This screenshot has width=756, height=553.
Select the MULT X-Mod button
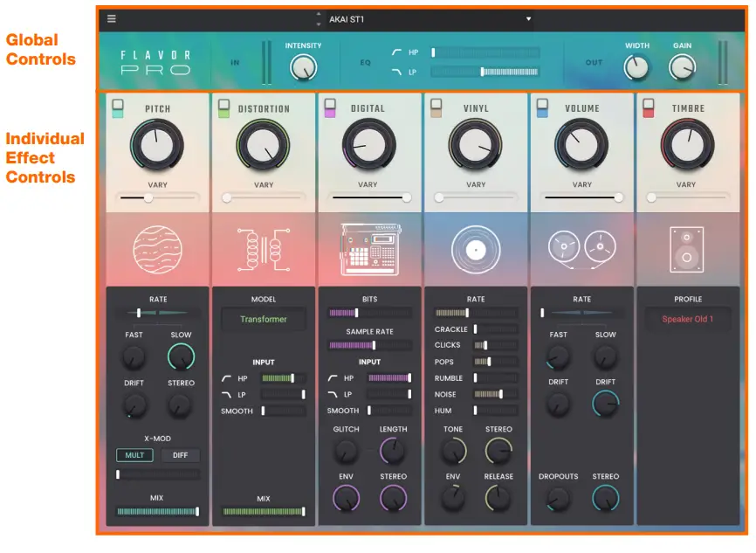(x=134, y=455)
